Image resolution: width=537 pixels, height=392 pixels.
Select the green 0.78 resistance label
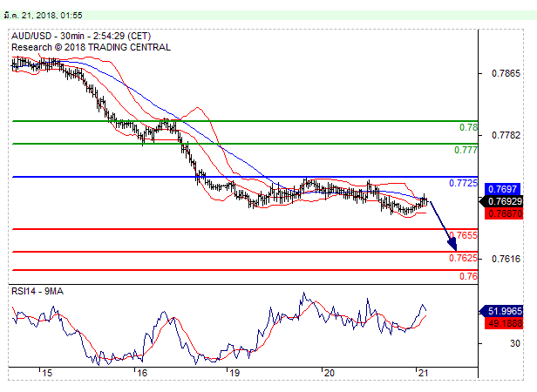point(468,127)
